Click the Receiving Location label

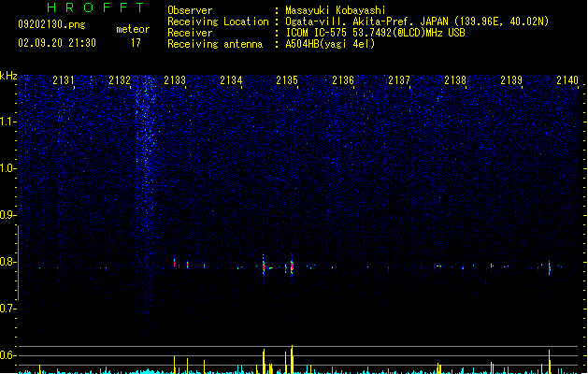click(x=218, y=22)
